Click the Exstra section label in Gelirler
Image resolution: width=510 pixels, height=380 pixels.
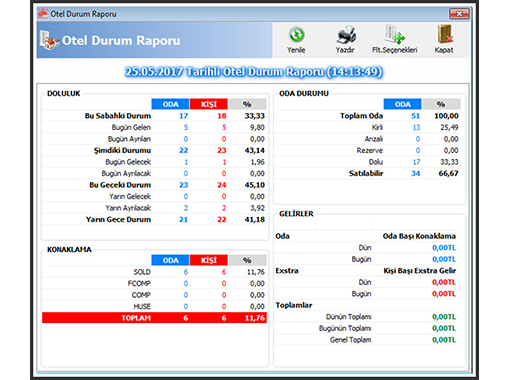point(287,271)
